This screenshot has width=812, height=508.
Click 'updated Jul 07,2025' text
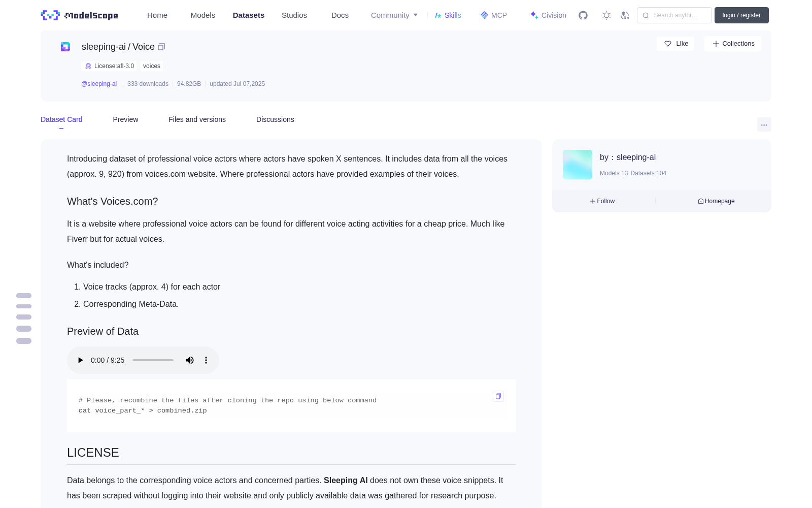coord(237,84)
